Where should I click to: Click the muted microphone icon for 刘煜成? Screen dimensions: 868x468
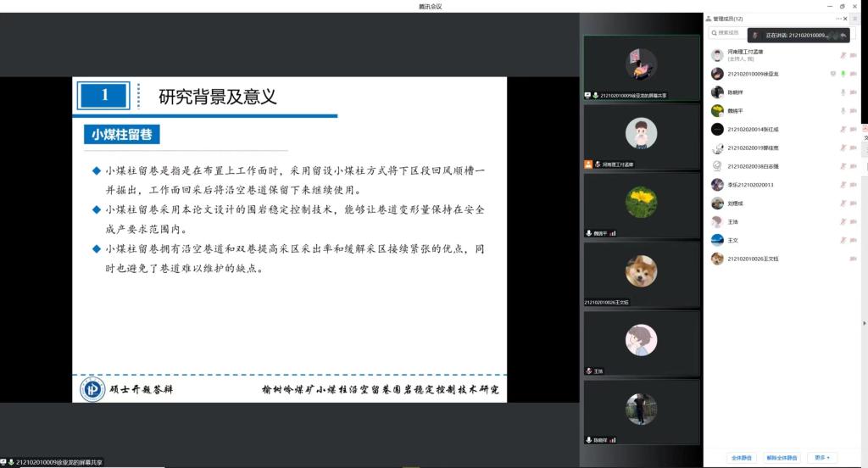(x=843, y=203)
